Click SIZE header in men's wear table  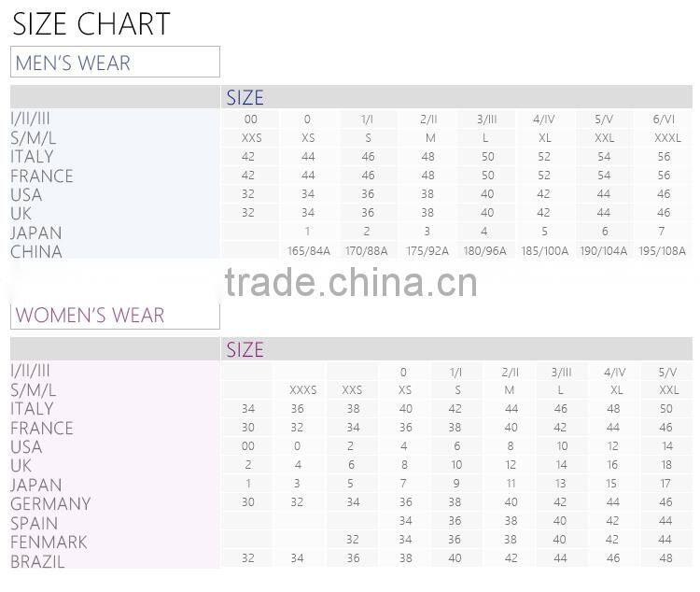click(x=245, y=97)
